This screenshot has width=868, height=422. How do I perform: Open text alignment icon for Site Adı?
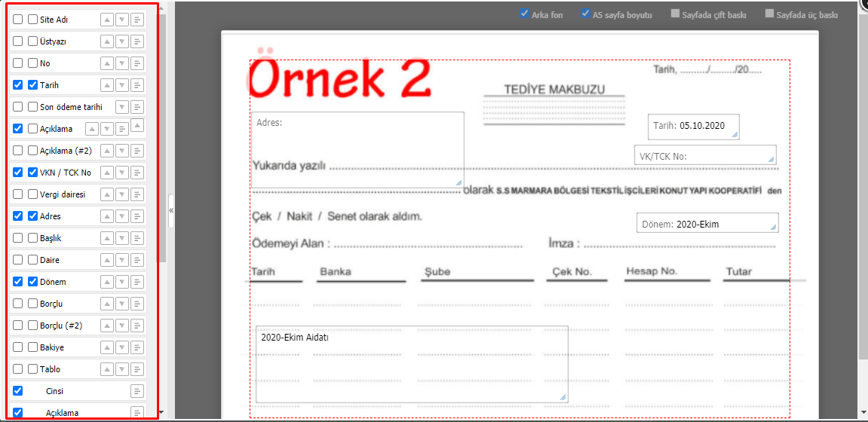(x=137, y=20)
